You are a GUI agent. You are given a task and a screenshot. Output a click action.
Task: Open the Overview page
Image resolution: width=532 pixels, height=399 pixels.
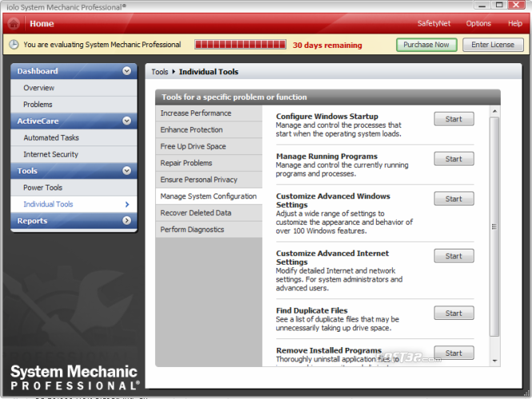pyautogui.click(x=74, y=88)
